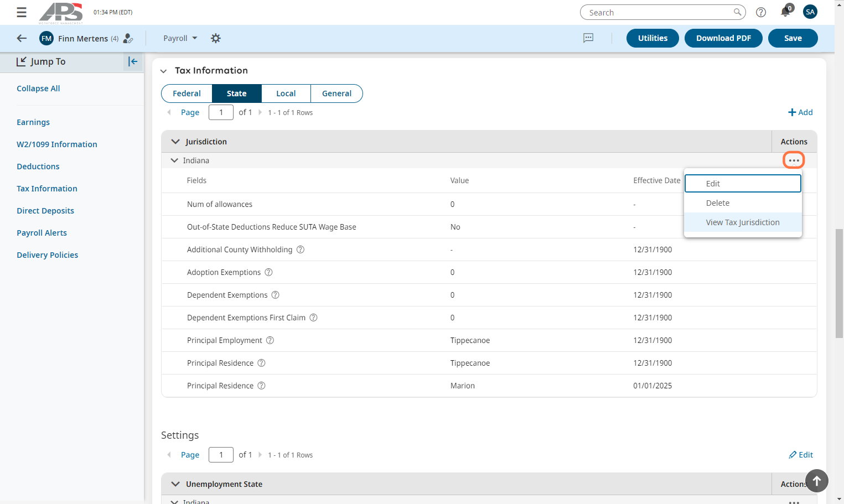844x504 pixels.
Task: Switch to the Federal tab
Action: pyautogui.click(x=187, y=93)
